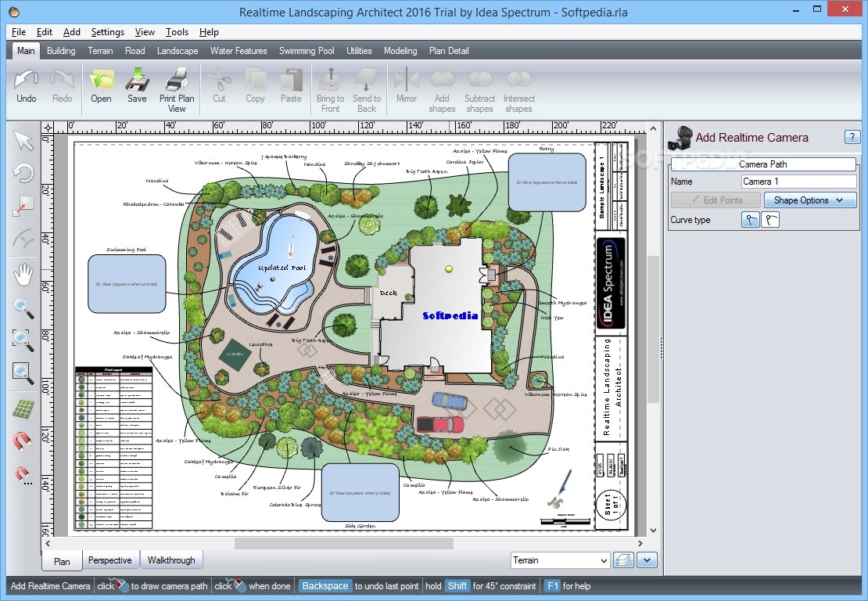868x601 pixels.
Task: Switch to the Building ribbon tab
Action: coord(61,50)
